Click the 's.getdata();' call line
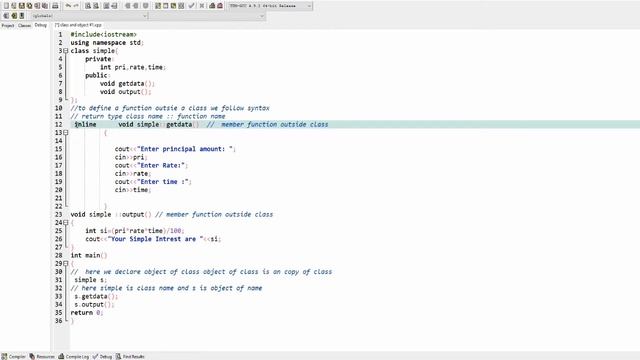640x360 pixels. [x=96, y=296]
